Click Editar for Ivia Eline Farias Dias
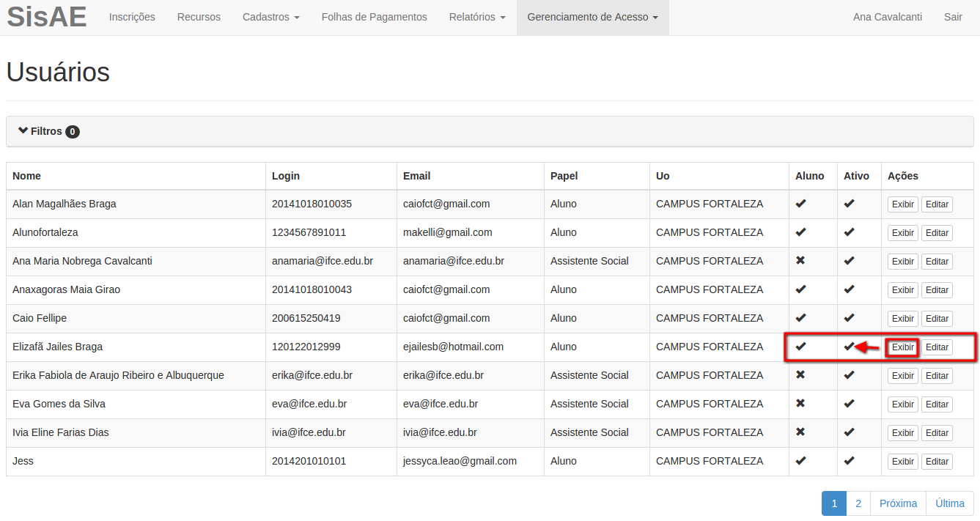The height and width of the screenshot is (521, 980). (937, 433)
